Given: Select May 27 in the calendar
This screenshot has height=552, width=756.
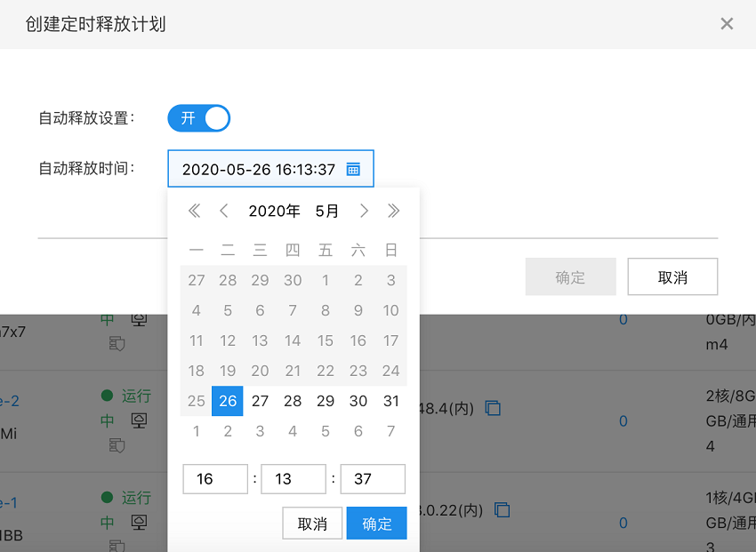Looking at the screenshot, I should (x=260, y=401).
